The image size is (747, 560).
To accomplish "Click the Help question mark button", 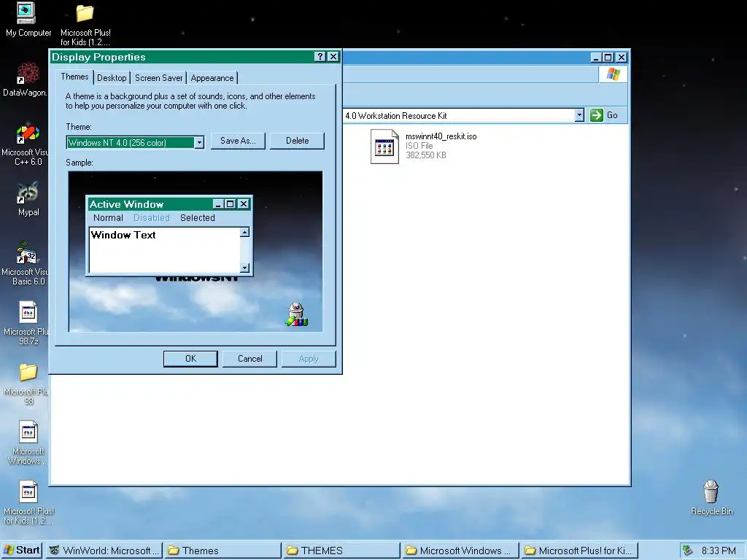I will click(x=320, y=57).
